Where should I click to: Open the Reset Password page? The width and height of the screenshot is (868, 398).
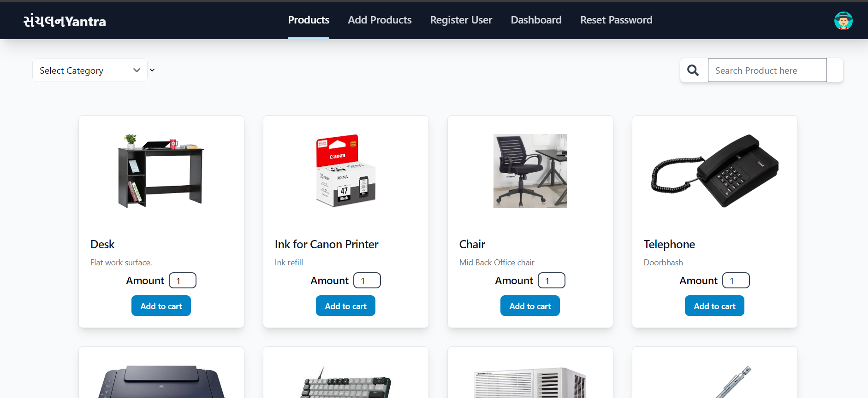coord(616,20)
